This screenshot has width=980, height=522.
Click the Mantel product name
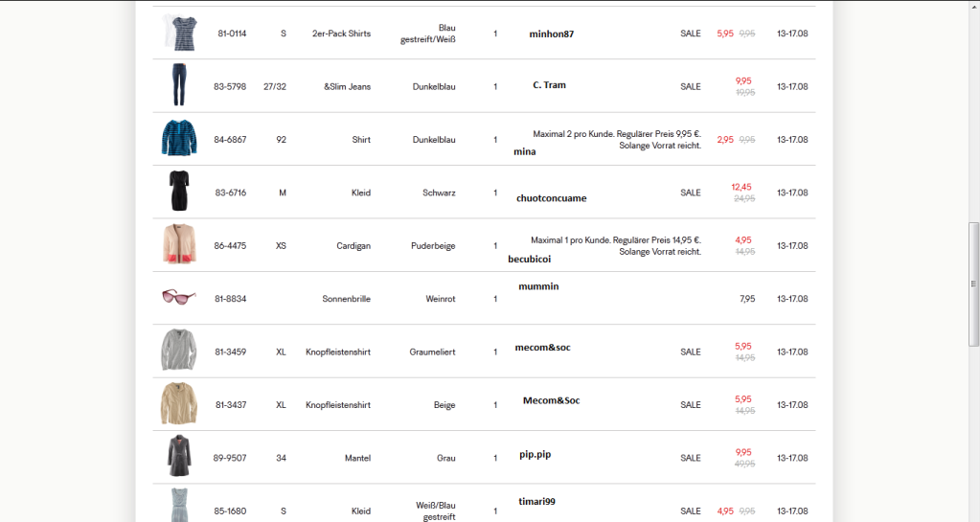click(x=357, y=458)
